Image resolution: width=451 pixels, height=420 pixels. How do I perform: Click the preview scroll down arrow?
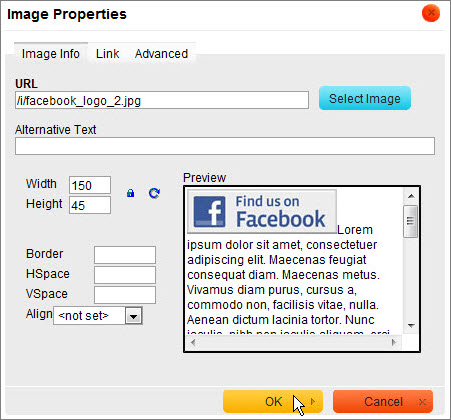click(x=411, y=325)
